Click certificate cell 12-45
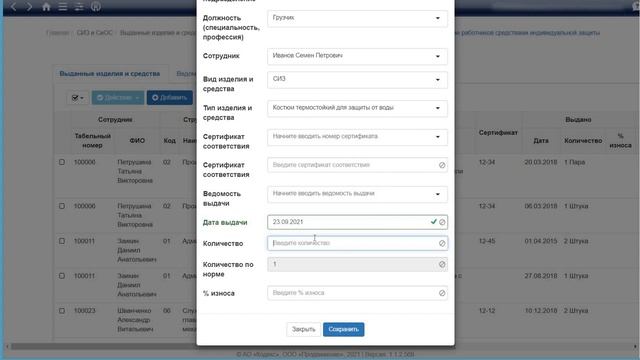The image size is (640, 360). [487, 241]
